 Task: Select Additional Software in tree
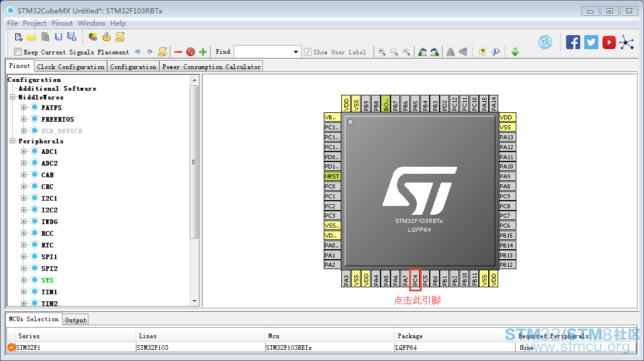pos(57,88)
